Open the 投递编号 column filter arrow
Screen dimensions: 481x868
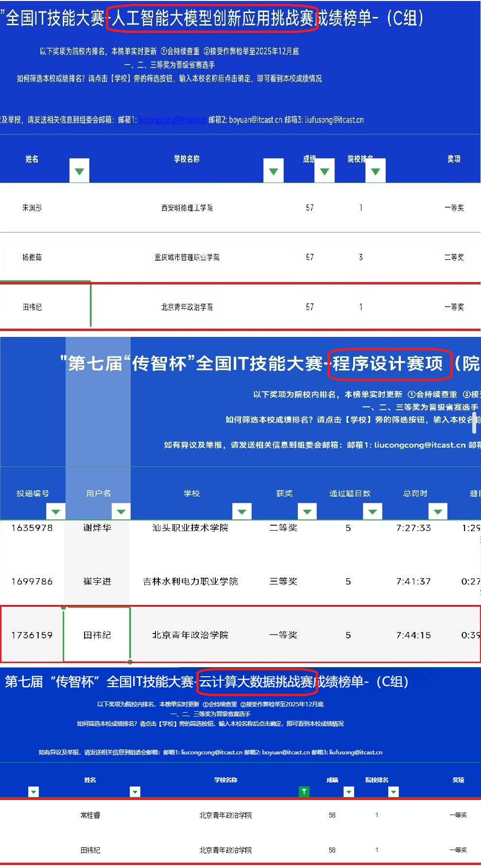coord(56,511)
